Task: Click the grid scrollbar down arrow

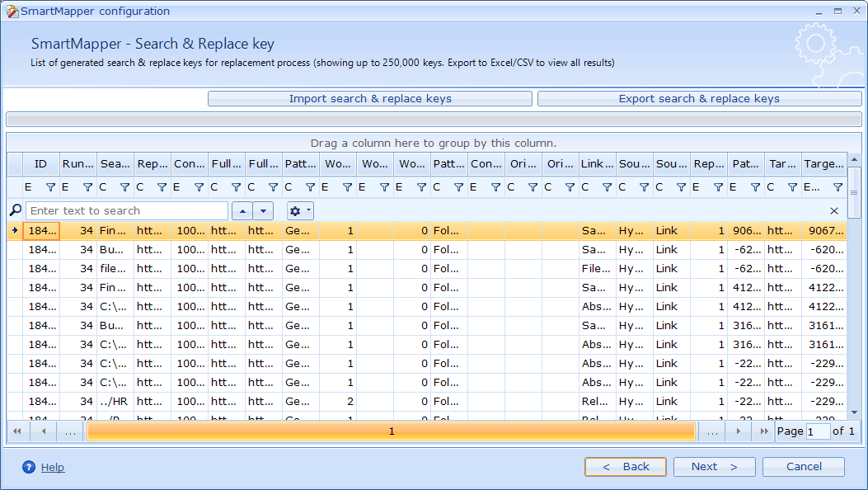Action: pyautogui.click(x=854, y=412)
